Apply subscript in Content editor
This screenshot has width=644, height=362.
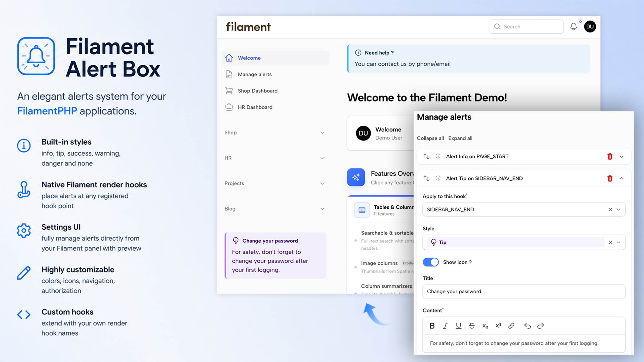(x=485, y=326)
